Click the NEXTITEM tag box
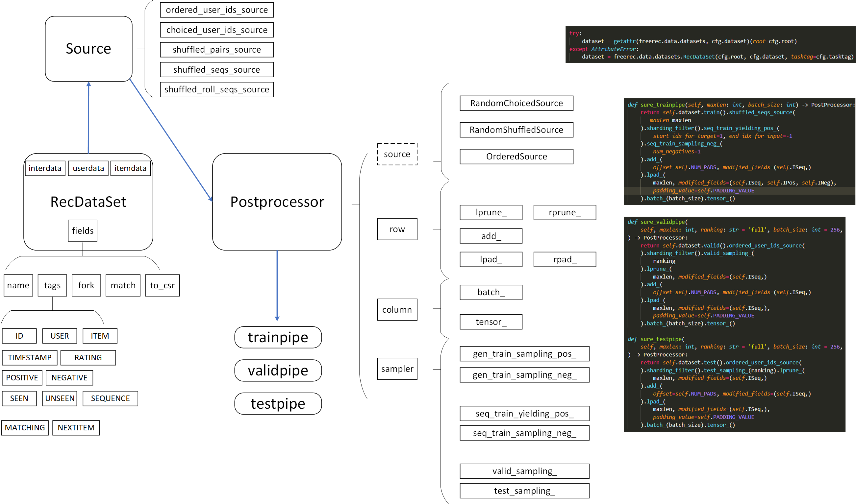This screenshot has height=504, width=856. [76, 428]
